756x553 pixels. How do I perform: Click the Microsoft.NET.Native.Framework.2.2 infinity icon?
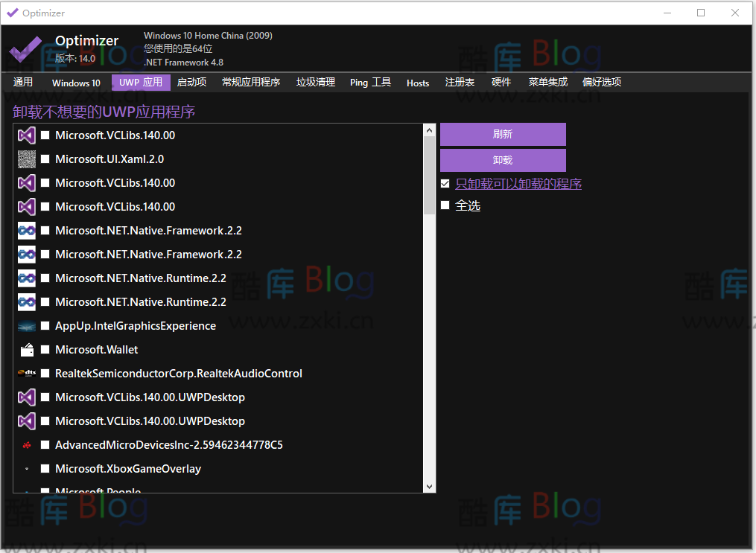point(26,230)
